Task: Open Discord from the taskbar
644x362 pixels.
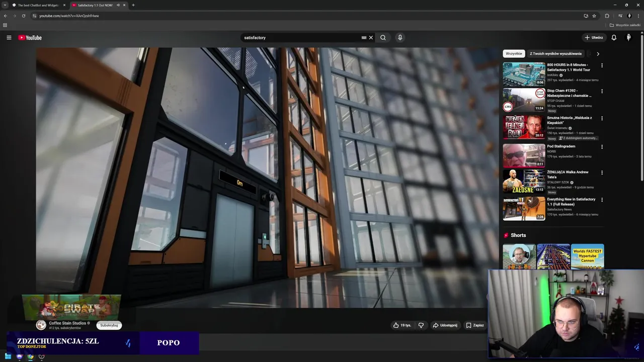Action: coord(20,356)
